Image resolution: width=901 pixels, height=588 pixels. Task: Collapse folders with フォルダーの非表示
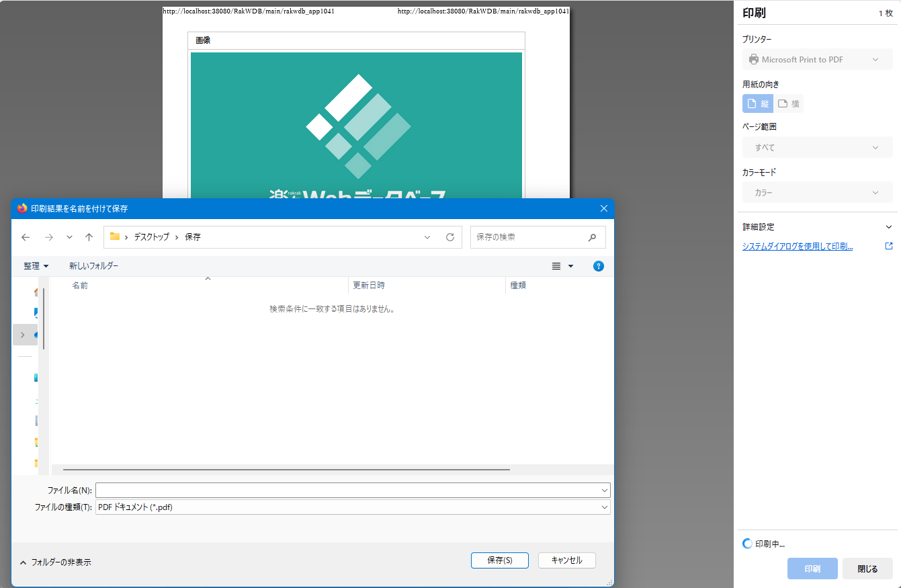click(x=55, y=562)
